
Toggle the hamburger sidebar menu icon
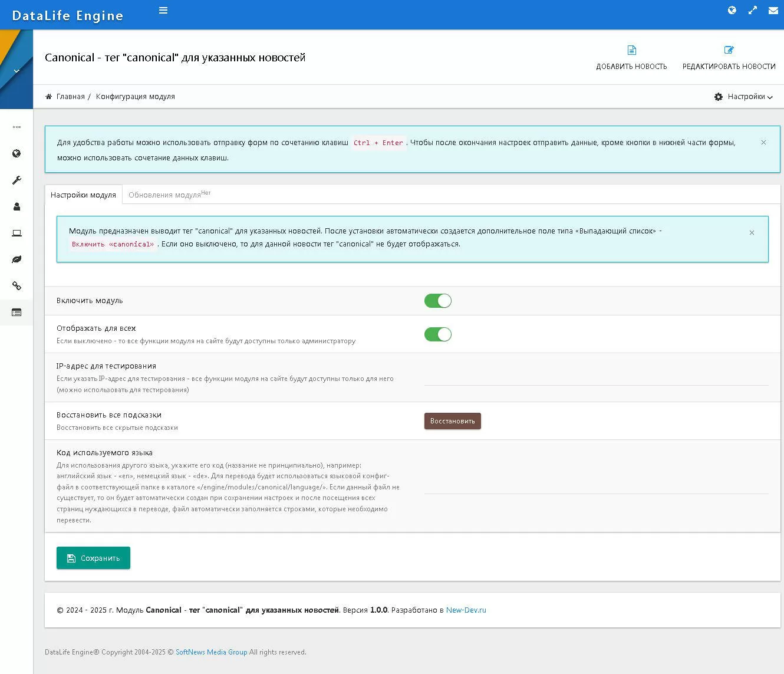tap(163, 10)
